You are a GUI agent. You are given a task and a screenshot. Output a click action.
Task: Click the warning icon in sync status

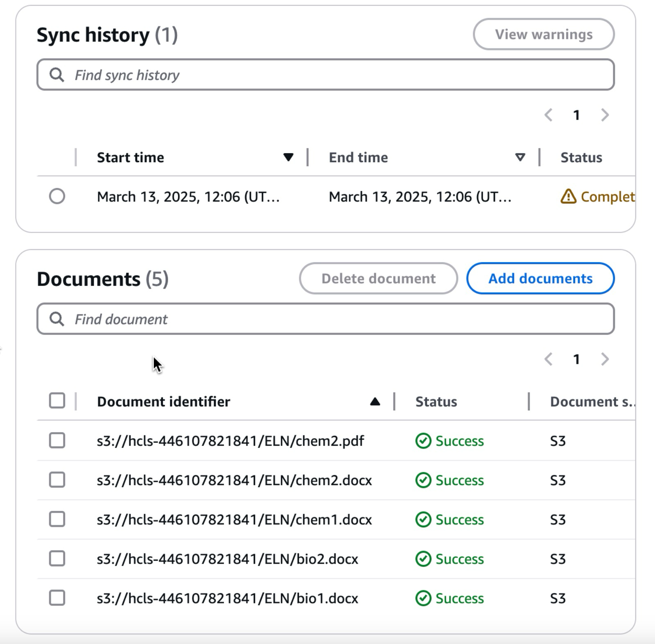(x=568, y=197)
